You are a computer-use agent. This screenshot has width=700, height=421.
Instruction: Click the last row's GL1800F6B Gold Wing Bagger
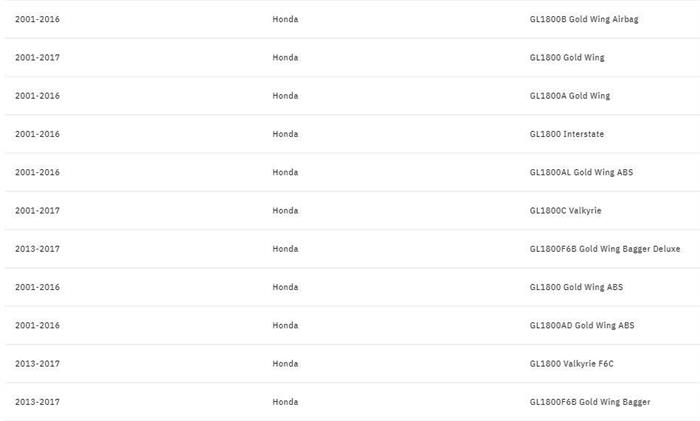click(x=589, y=402)
